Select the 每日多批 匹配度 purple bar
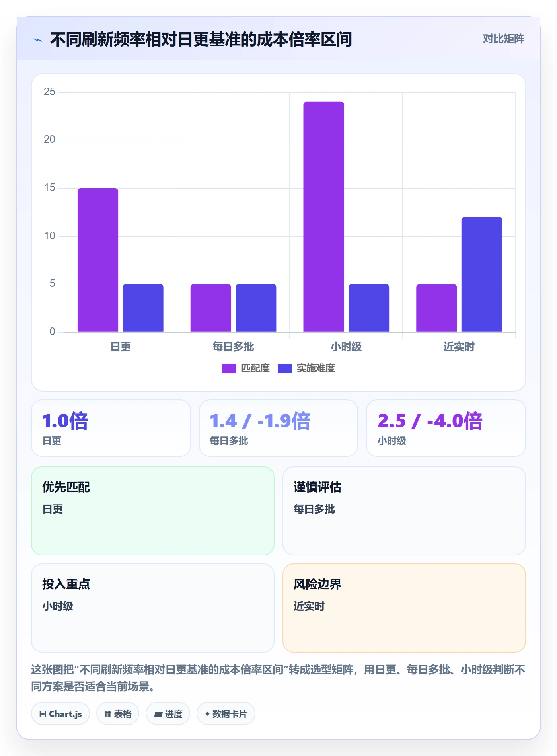This screenshot has height=756, width=557. 210,308
